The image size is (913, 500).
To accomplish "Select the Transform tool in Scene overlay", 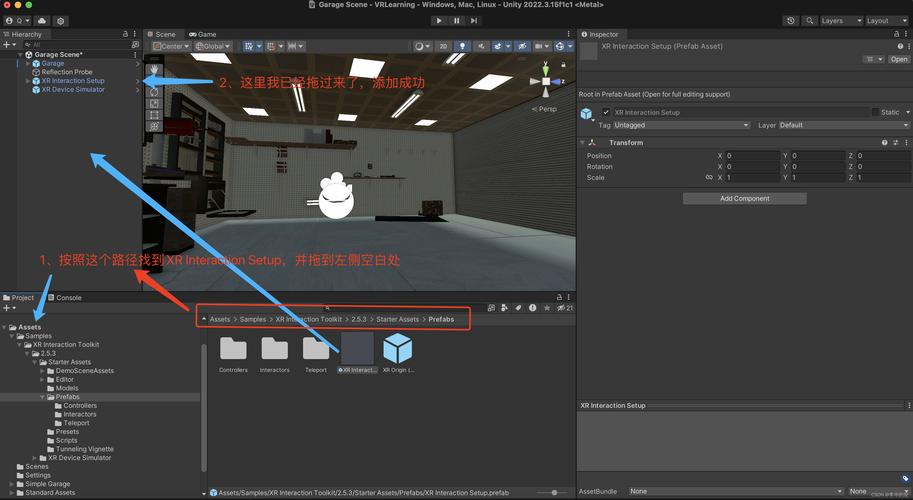I will 154,126.
